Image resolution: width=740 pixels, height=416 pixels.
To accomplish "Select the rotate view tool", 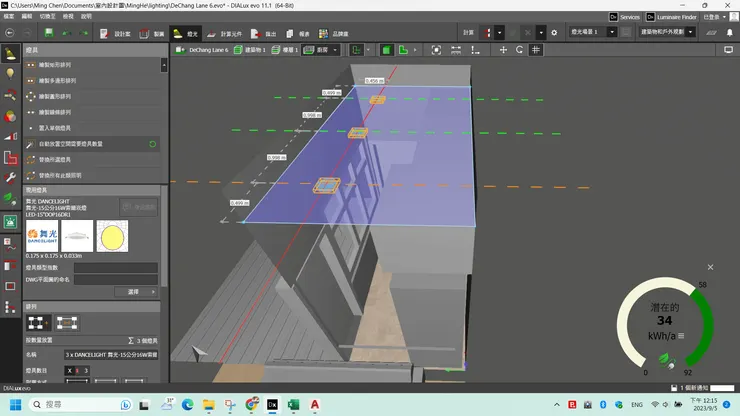I will pyautogui.click(x=520, y=49).
